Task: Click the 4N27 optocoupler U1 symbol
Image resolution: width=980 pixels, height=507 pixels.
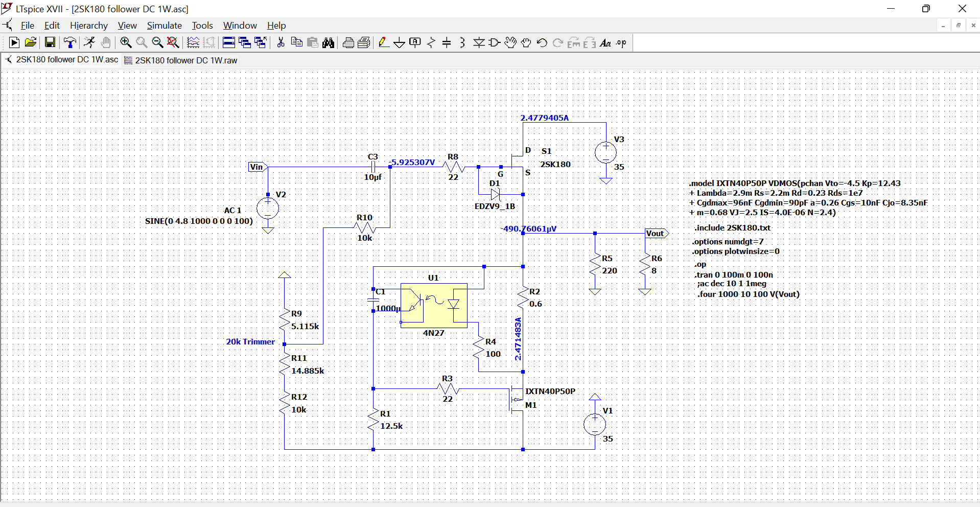Action: click(x=434, y=306)
